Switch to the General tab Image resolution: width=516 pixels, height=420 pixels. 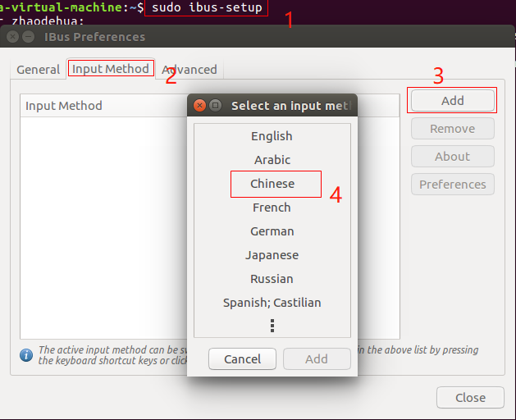pyautogui.click(x=39, y=70)
